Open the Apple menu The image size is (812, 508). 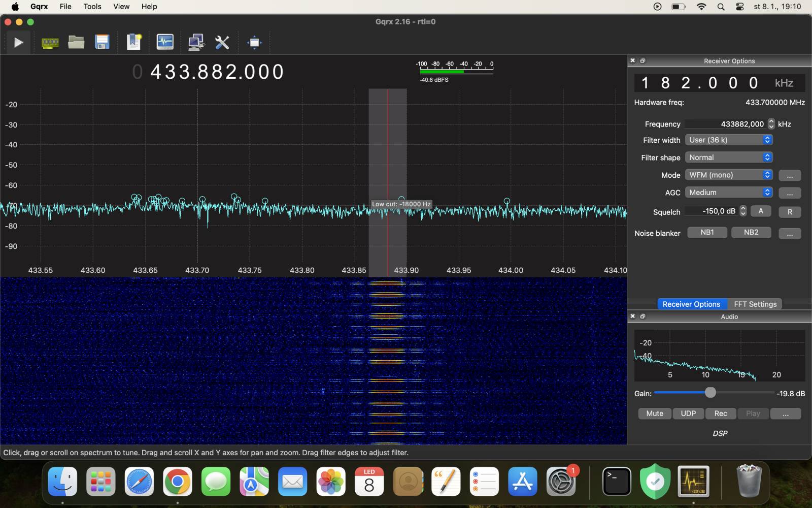click(x=15, y=7)
